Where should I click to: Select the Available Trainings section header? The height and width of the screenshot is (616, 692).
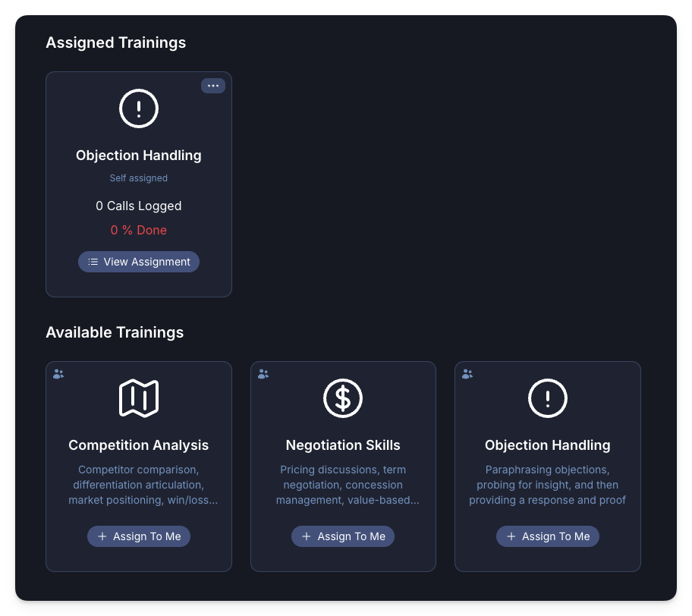click(x=115, y=332)
